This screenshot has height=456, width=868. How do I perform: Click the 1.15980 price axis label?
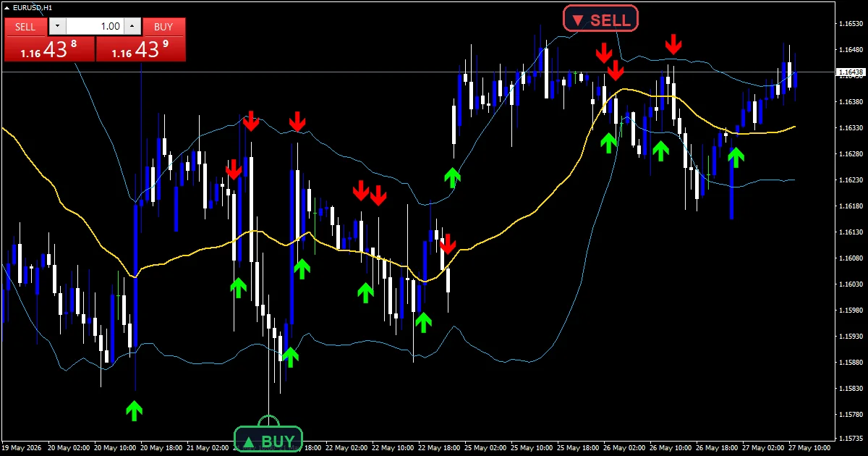(x=851, y=311)
